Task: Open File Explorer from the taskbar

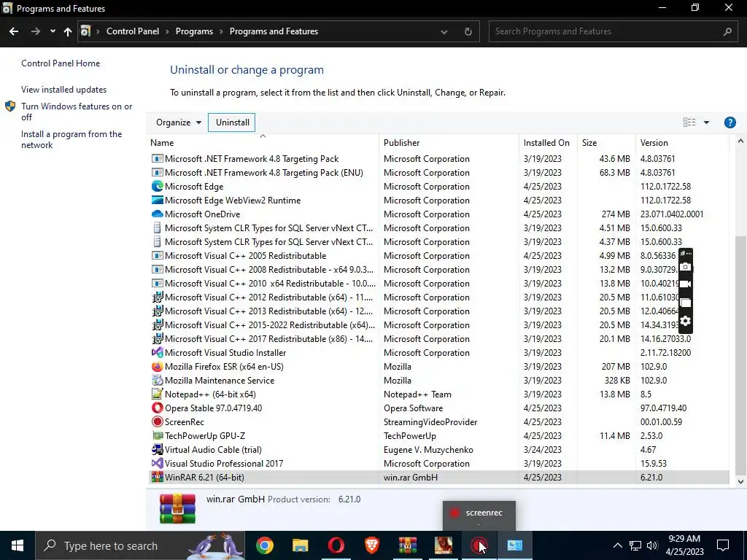Action: click(x=300, y=545)
